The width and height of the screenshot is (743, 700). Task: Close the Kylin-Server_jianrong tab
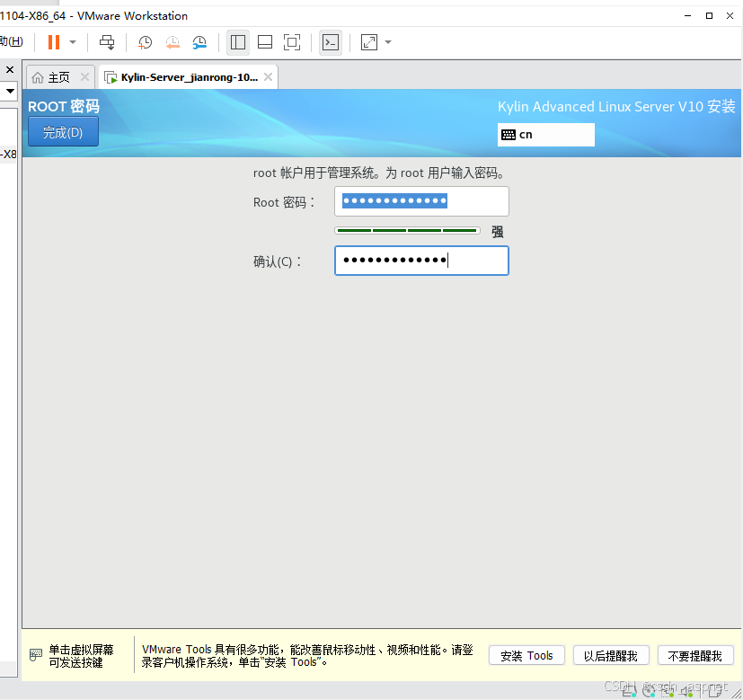(269, 76)
